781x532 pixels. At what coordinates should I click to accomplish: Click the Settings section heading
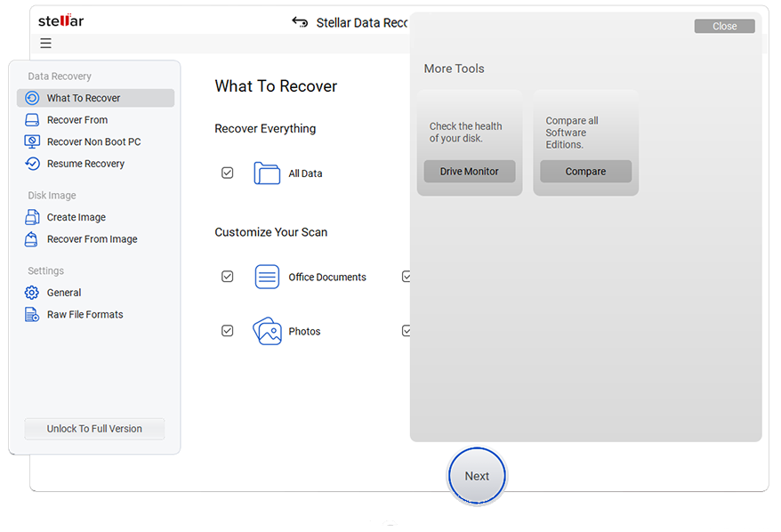pos(46,270)
